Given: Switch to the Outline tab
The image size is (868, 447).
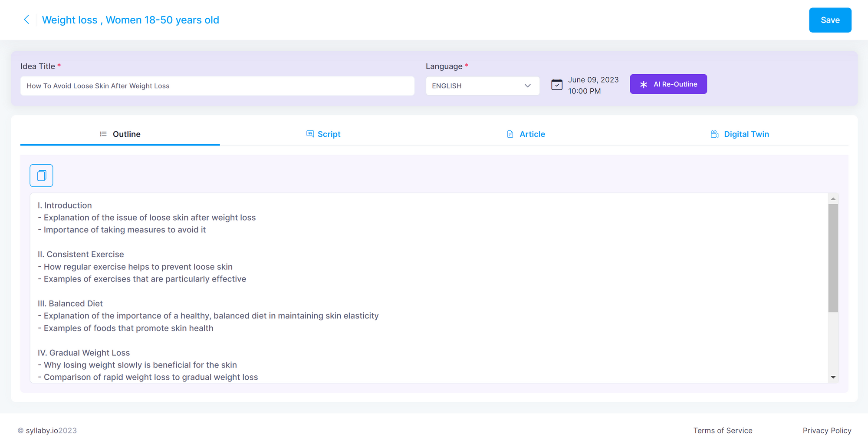Looking at the screenshot, I should [x=120, y=134].
